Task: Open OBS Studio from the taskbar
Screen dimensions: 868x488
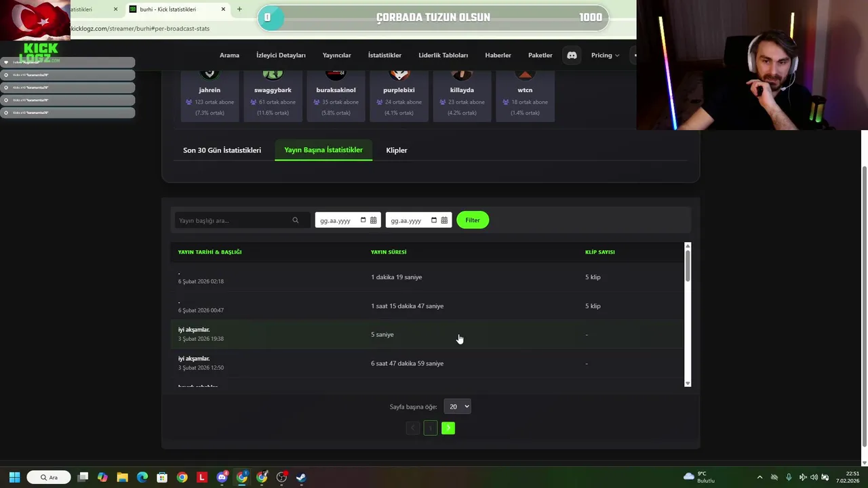Action: 281,477
